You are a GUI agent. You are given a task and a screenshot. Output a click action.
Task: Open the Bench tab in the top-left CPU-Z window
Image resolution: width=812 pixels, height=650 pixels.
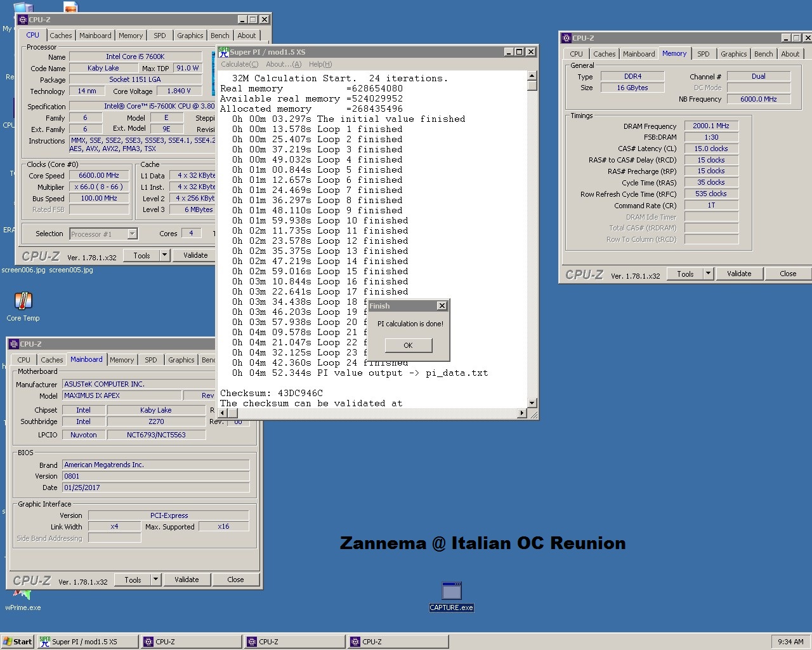coord(220,36)
